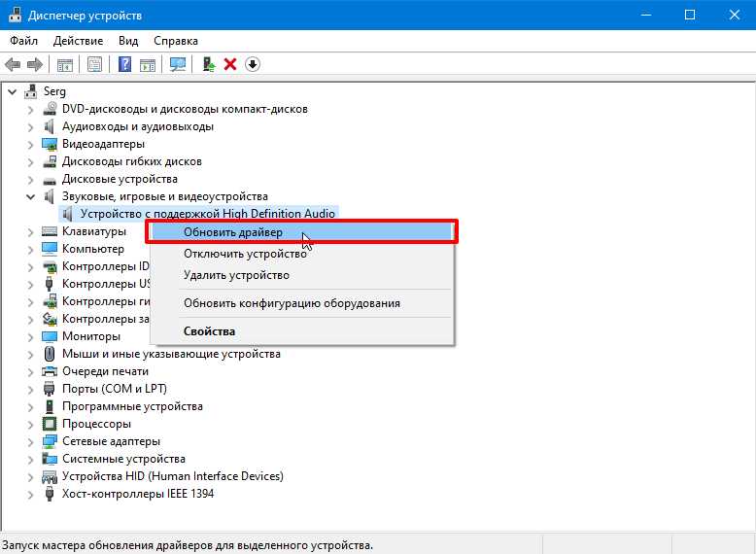Image resolution: width=756 pixels, height=554 pixels.
Task: Expand the Системные устройства node
Action: (x=30, y=459)
